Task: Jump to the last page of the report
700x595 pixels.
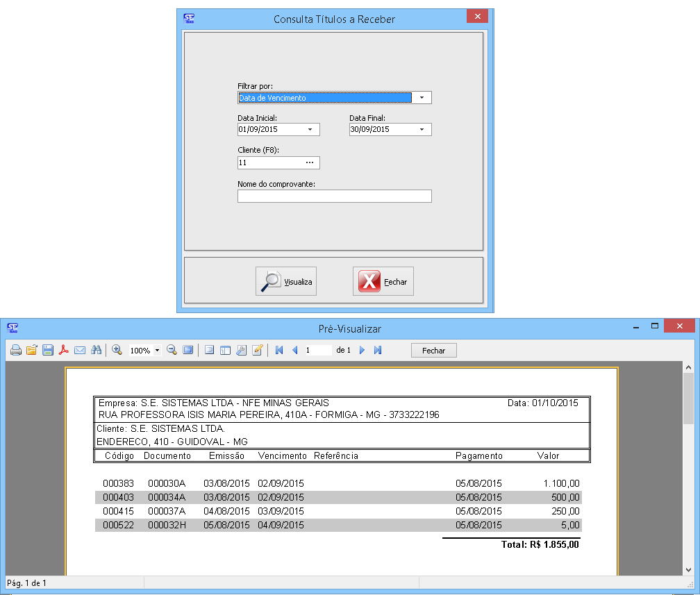Action: 378,351
